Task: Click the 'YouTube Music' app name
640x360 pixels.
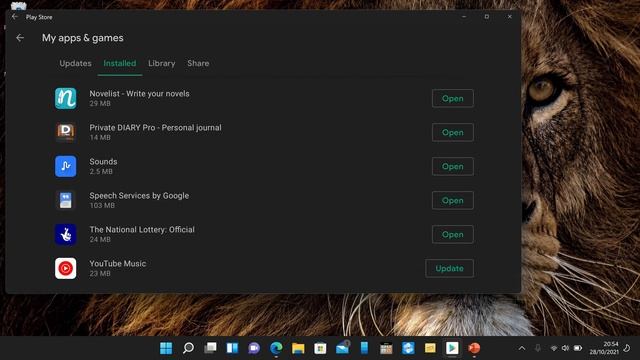Action: (118, 263)
